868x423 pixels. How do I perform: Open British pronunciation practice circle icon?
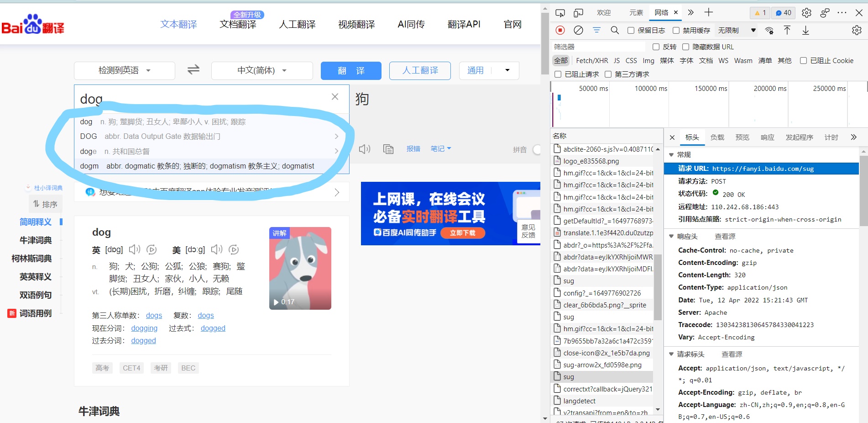[x=152, y=250]
